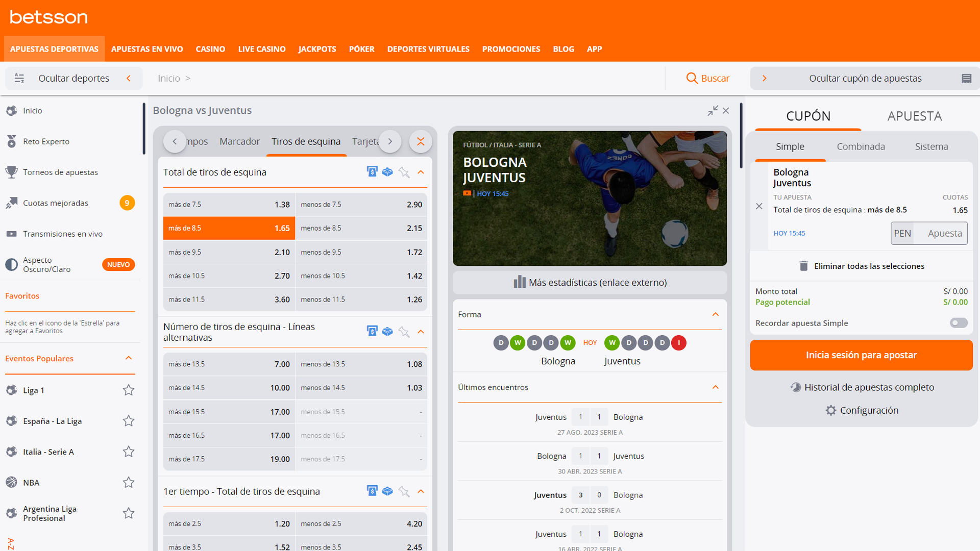This screenshot has height=551, width=980.
Task: Favorite NBA with star
Action: click(129, 483)
